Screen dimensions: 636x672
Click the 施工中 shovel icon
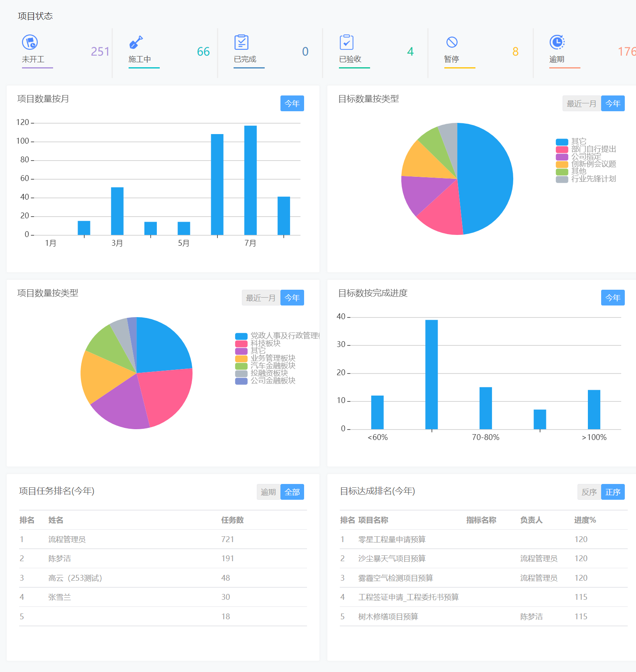click(x=136, y=42)
